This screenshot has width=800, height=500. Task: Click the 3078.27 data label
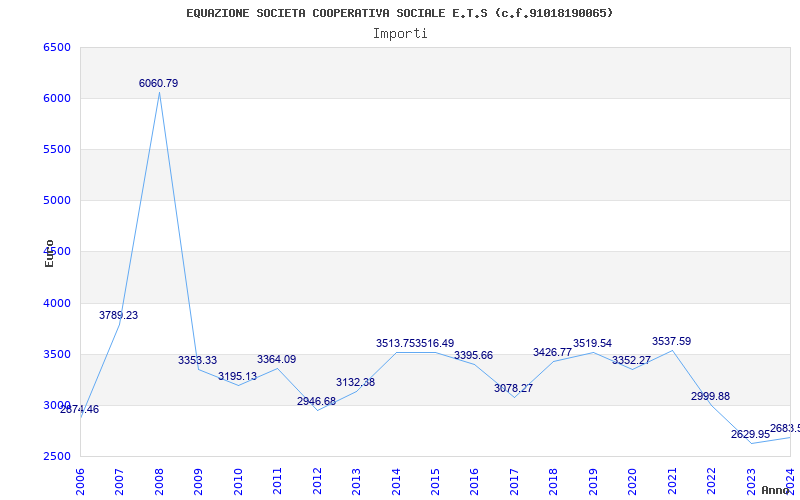pos(513,389)
